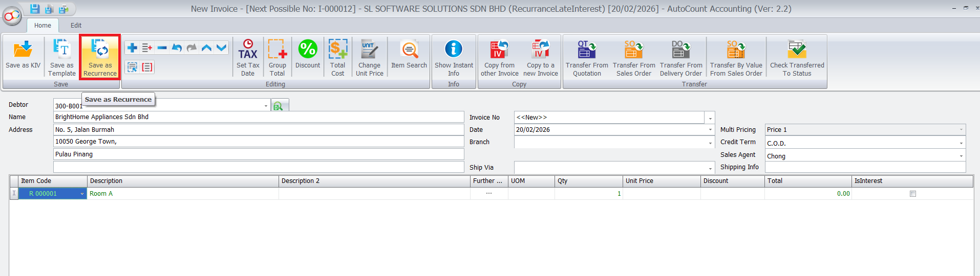Click the Save as KIV icon
Image resolution: width=980 pixels, height=276 pixels.
click(x=23, y=50)
